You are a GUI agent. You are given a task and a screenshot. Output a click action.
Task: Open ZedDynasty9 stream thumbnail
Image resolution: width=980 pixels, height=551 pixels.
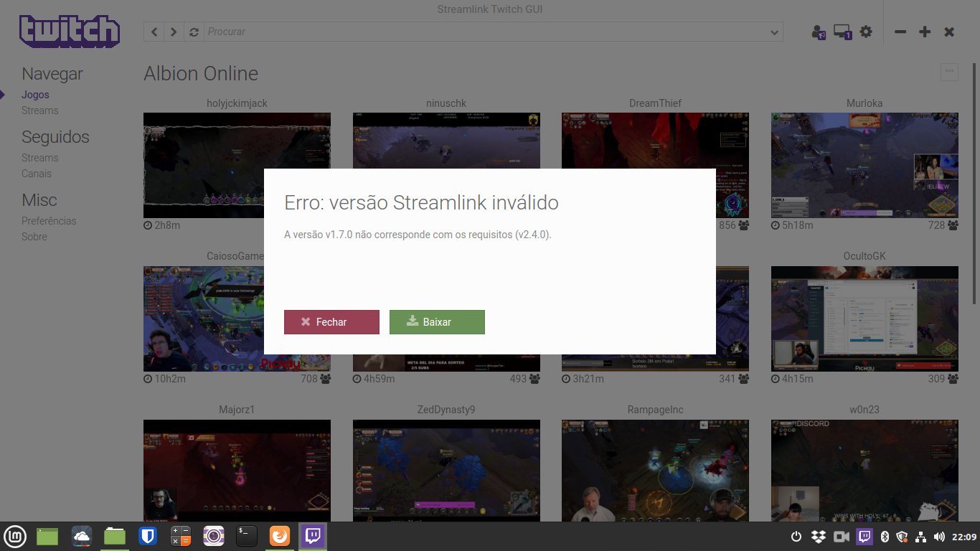pos(446,470)
